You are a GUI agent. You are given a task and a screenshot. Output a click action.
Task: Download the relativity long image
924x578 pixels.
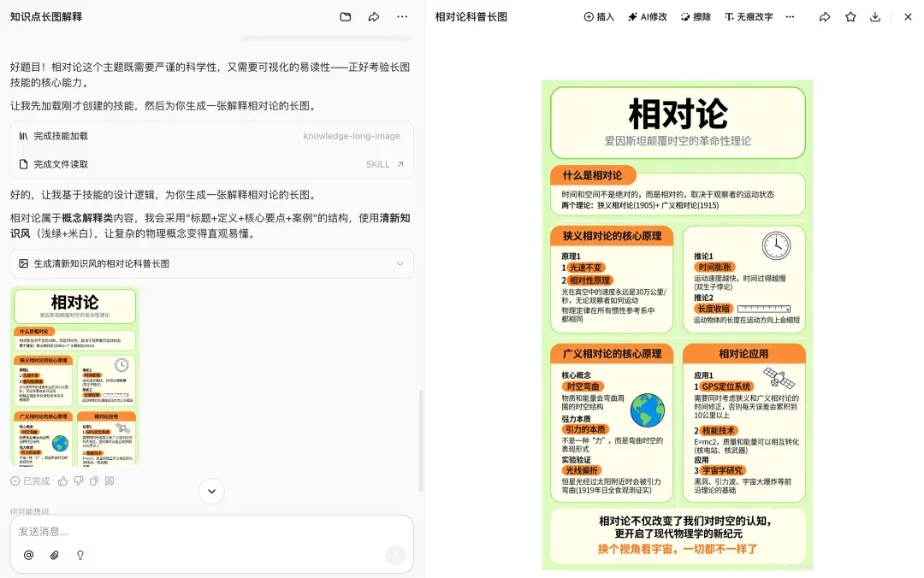(x=875, y=17)
